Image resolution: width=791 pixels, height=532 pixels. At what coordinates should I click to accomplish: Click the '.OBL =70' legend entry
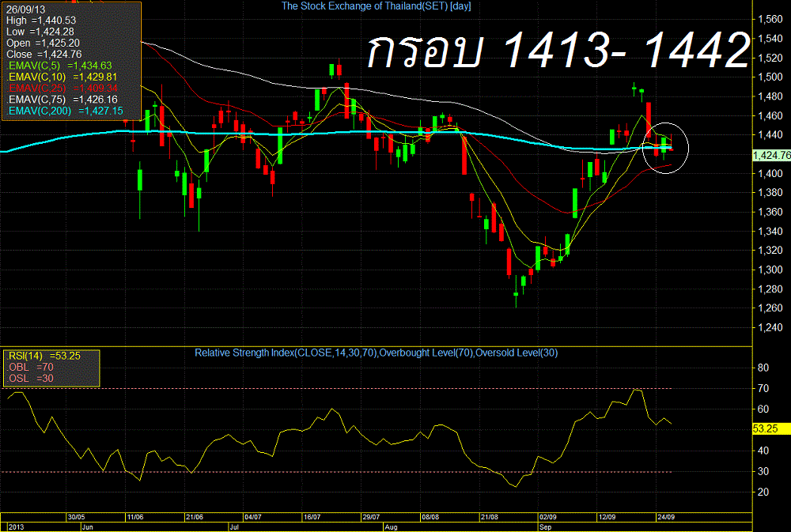(x=30, y=367)
